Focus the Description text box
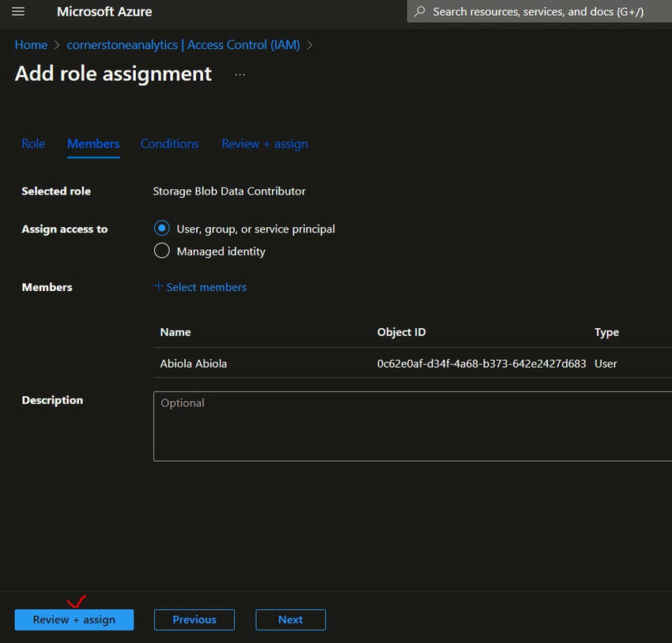 (411, 426)
